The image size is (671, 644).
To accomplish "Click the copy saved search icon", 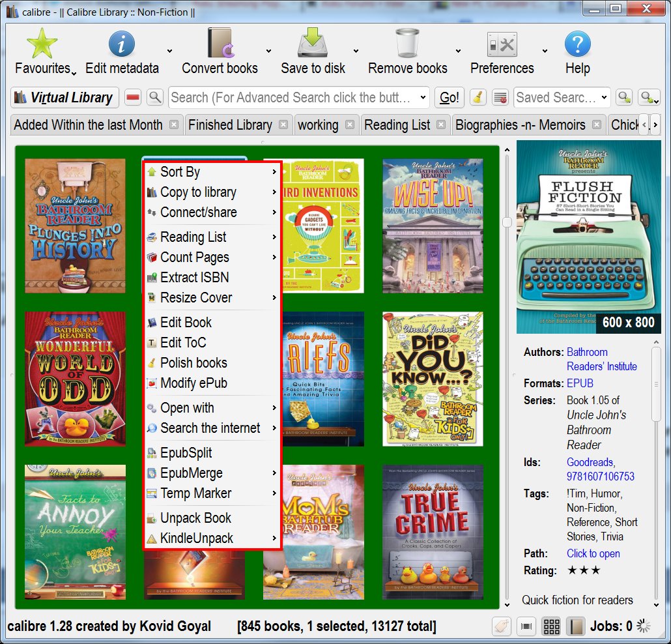I will [x=624, y=98].
